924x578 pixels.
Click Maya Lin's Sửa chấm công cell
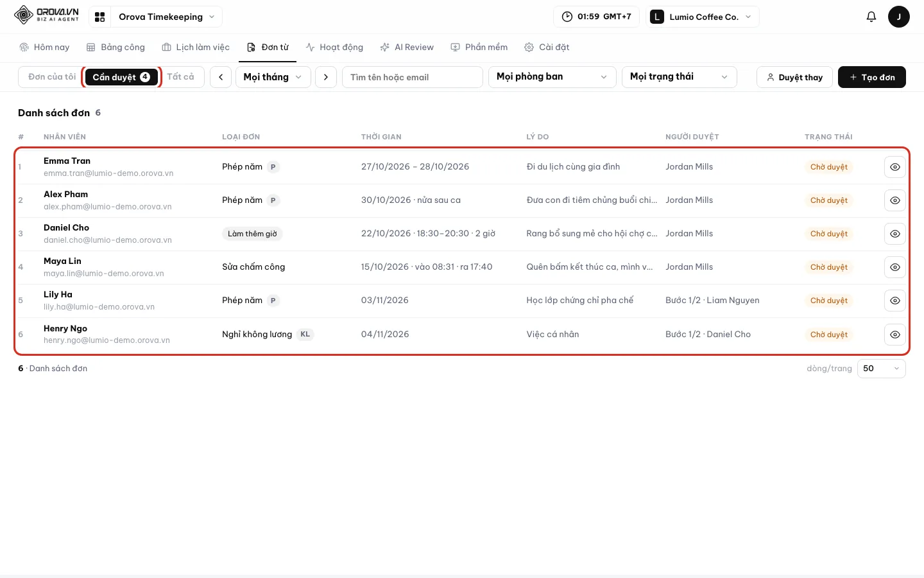[x=253, y=267]
